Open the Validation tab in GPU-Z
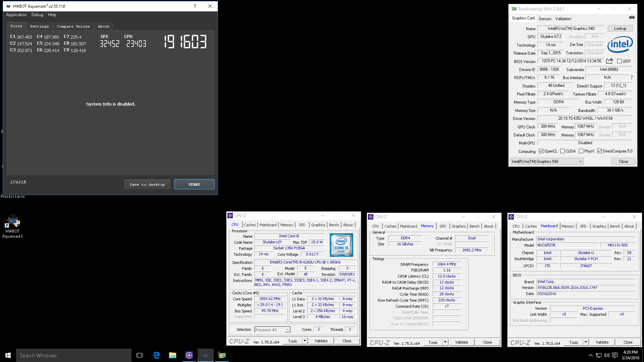Viewport: 644px width, 362px height. tap(563, 19)
